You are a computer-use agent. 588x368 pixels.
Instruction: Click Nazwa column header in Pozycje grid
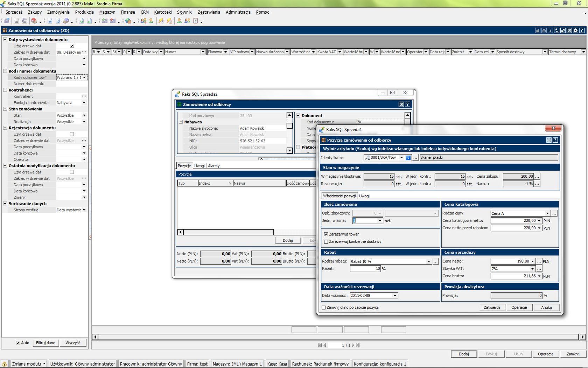tap(259, 183)
